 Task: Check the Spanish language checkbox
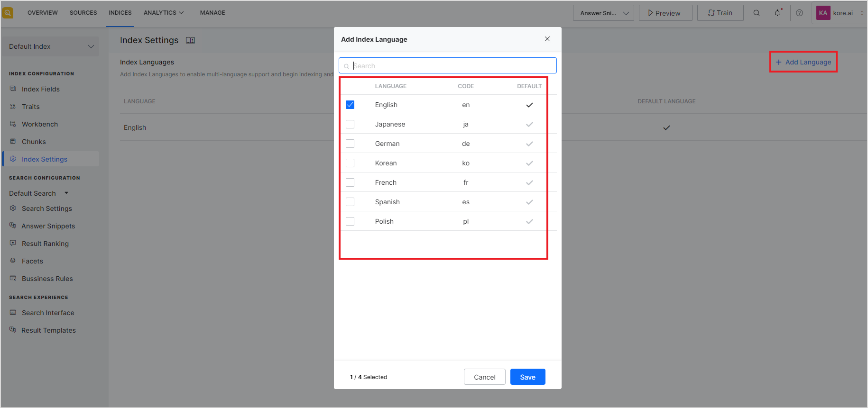coord(350,202)
